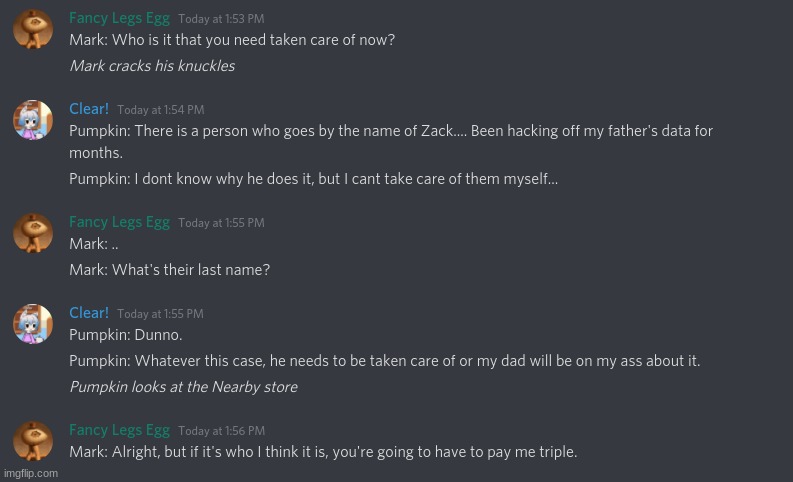Click the imgflip.com watermark

tap(31, 473)
